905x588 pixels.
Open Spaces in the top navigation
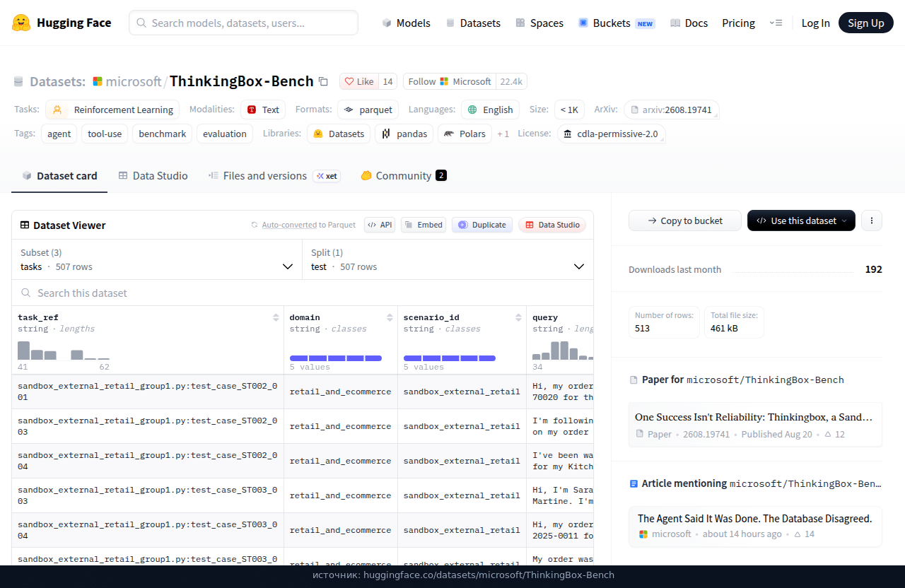coord(539,23)
